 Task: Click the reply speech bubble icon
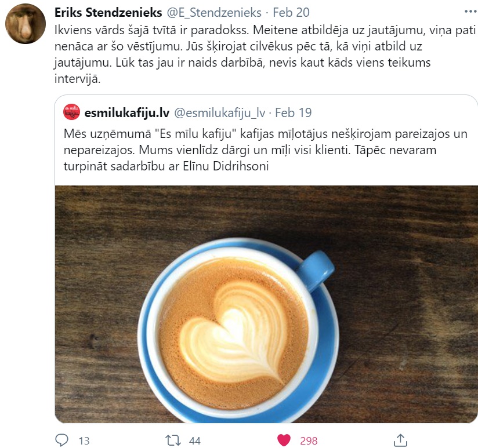(x=61, y=440)
